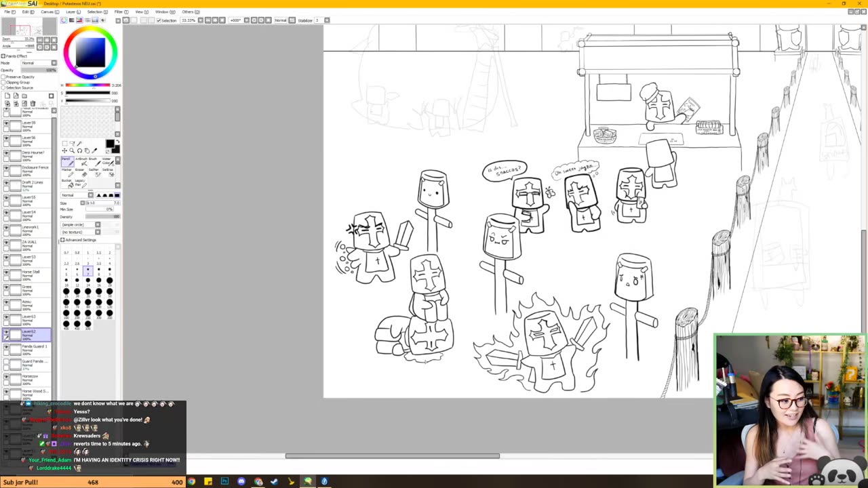The width and height of the screenshot is (868, 488).
Task: Hide the Enclosure Fence layer
Action: pos(7,167)
